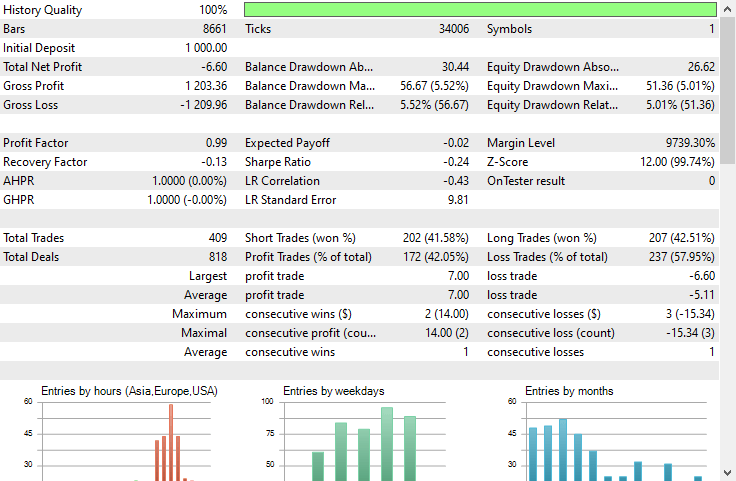Click the Sharpe Ratio value -0.24

pyautogui.click(x=456, y=162)
